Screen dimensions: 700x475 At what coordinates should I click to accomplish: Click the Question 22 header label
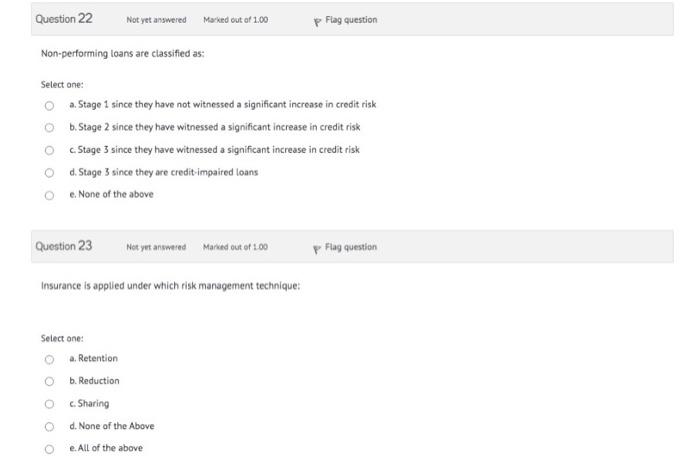click(x=64, y=19)
